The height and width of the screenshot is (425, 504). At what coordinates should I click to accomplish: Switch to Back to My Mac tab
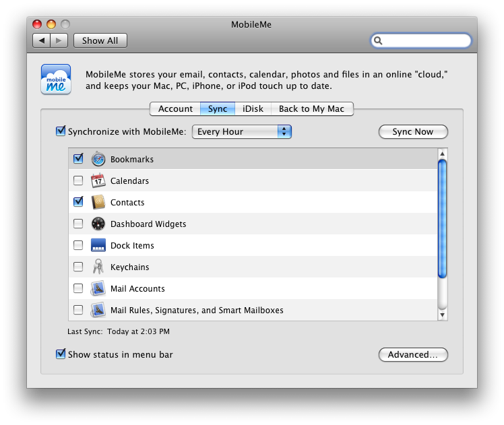click(x=312, y=108)
